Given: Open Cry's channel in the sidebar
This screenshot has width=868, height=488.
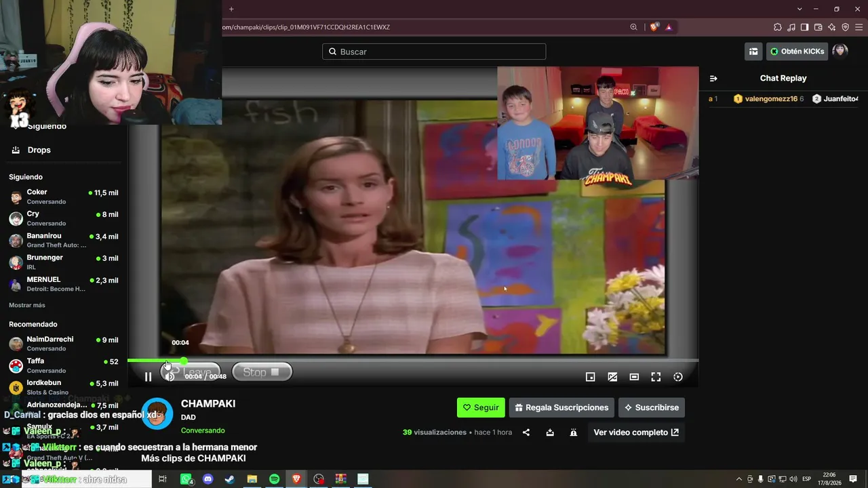Looking at the screenshot, I should (x=64, y=218).
